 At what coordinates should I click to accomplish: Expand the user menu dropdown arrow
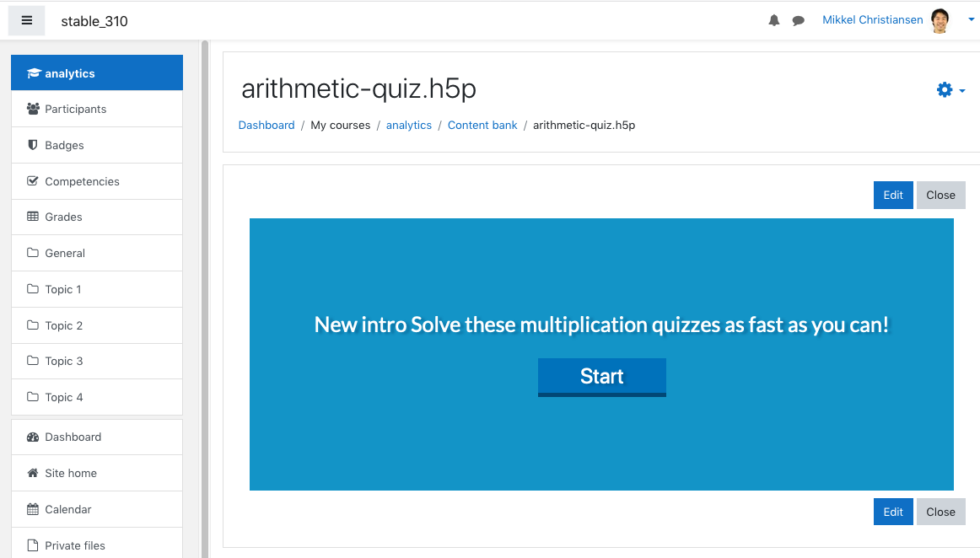tap(971, 19)
